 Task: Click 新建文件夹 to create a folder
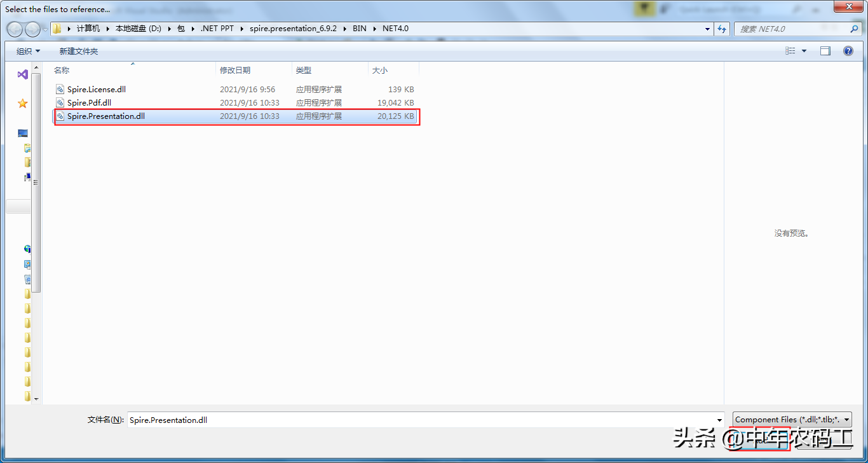click(79, 51)
